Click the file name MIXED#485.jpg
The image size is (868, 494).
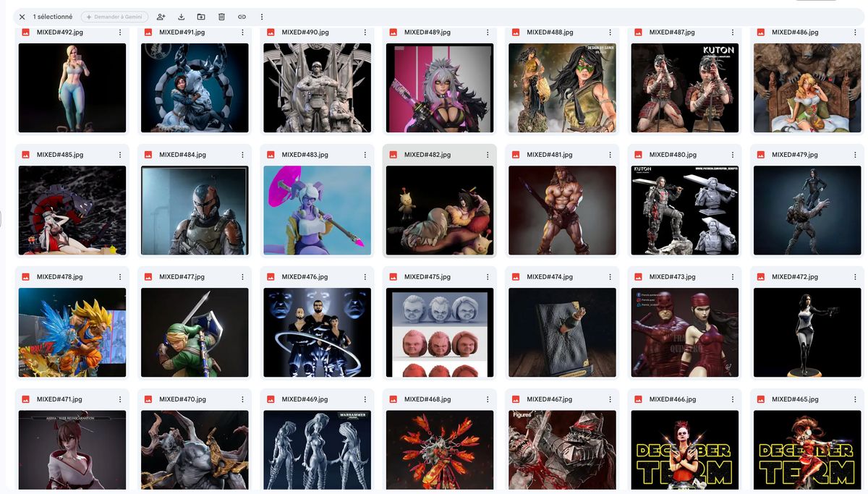click(60, 155)
